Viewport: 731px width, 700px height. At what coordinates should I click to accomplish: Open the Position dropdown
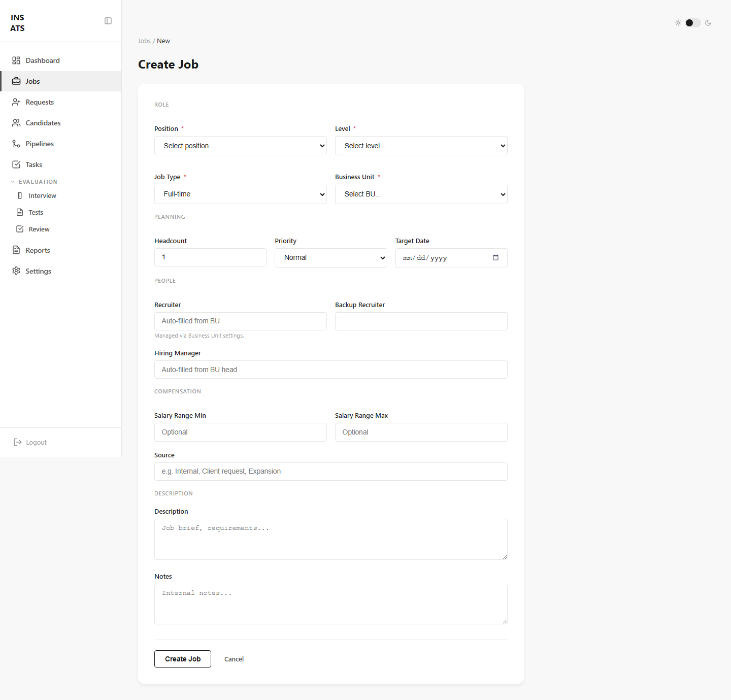point(241,146)
